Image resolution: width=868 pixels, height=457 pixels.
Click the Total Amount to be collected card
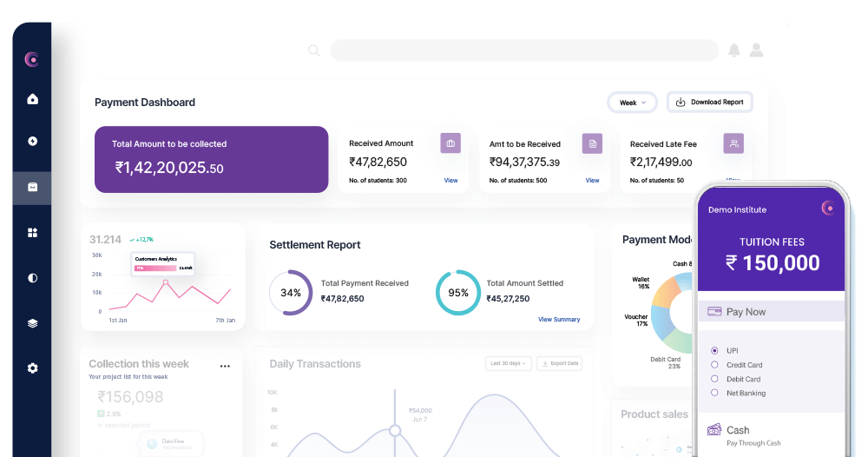pos(212,160)
